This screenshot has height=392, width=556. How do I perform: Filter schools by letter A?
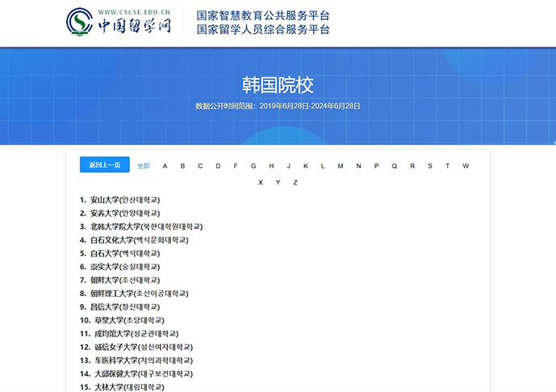(x=165, y=166)
